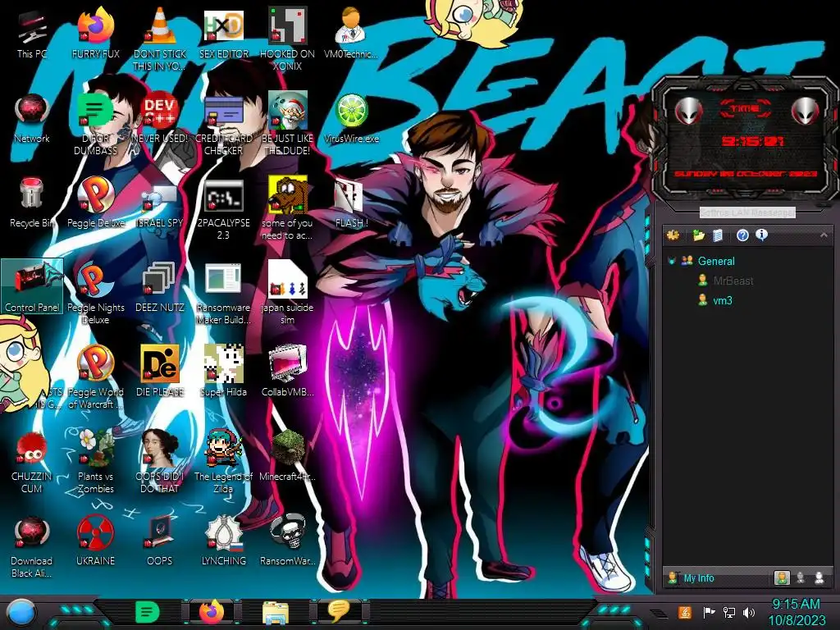Open message history notebook icon in messenger
This screenshot has width=840, height=630.
(718, 235)
